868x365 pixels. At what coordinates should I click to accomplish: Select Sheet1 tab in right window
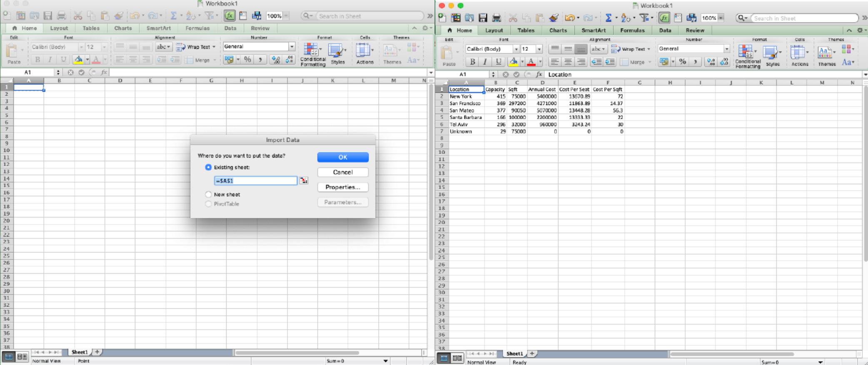[x=514, y=353]
